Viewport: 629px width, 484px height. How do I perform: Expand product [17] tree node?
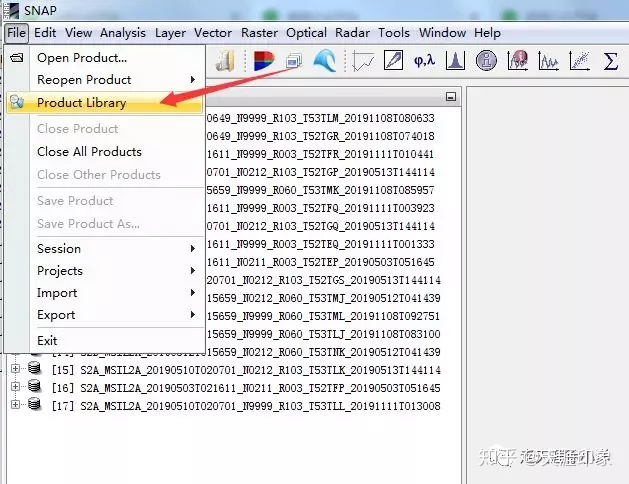coord(15,404)
